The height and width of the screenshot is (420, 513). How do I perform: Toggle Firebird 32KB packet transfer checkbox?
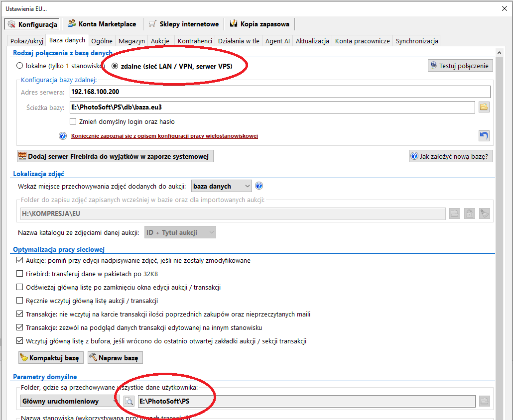(x=20, y=274)
